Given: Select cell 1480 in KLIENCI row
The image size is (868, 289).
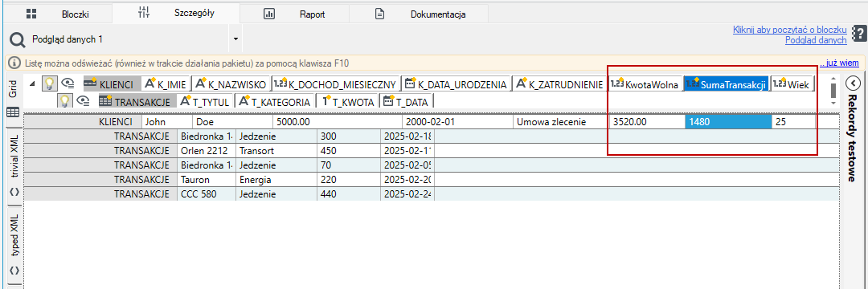Looking at the screenshot, I should [x=728, y=121].
